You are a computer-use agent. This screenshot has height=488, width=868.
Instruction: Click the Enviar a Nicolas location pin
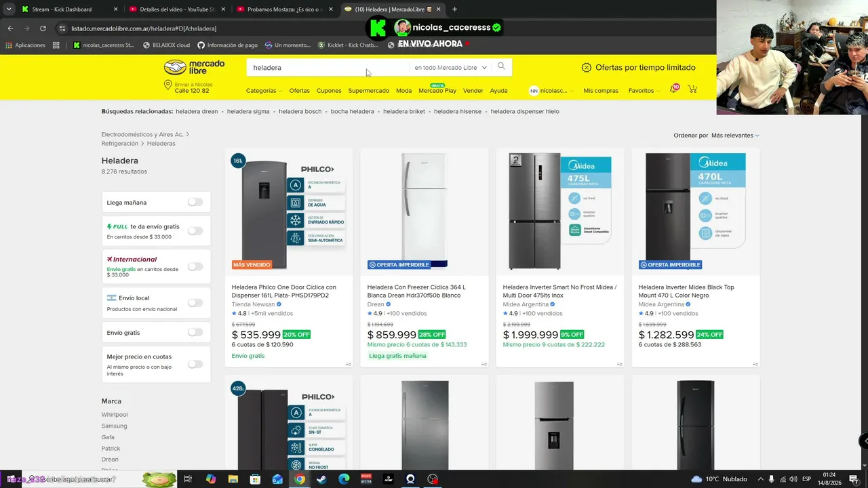coord(167,85)
